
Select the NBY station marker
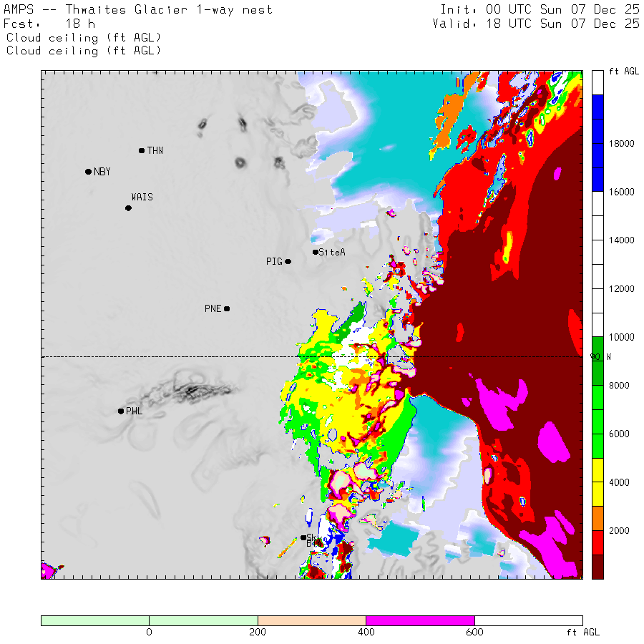[88, 172]
